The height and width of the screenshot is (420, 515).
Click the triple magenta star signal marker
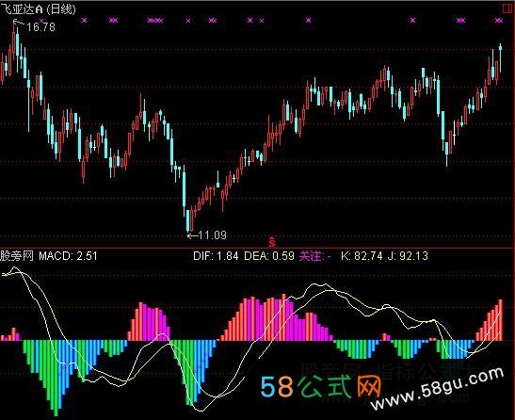(155, 21)
